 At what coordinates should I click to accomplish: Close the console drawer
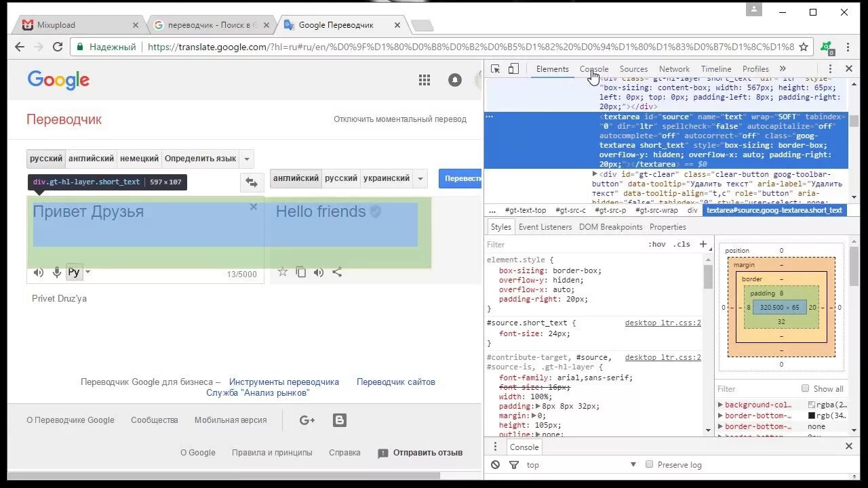click(848, 446)
